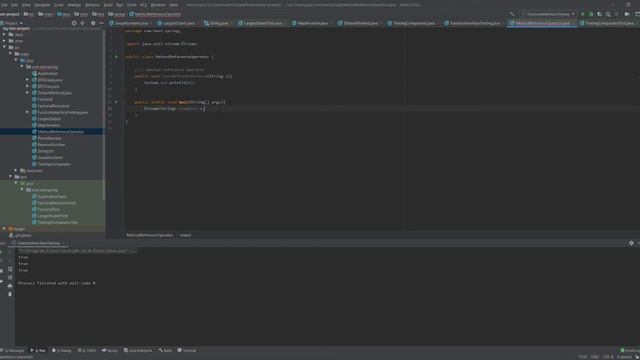Click the Project panel vertical scrollbar

tap(104, 114)
